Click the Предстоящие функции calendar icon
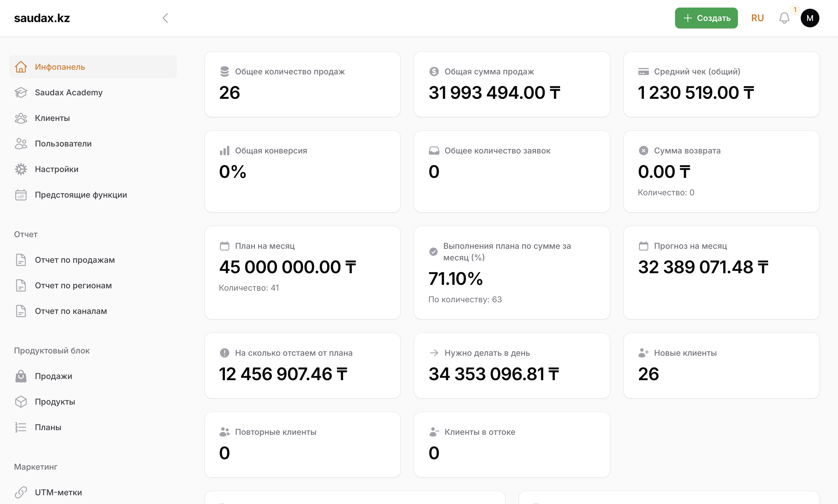The image size is (838, 504). [x=21, y=195]
